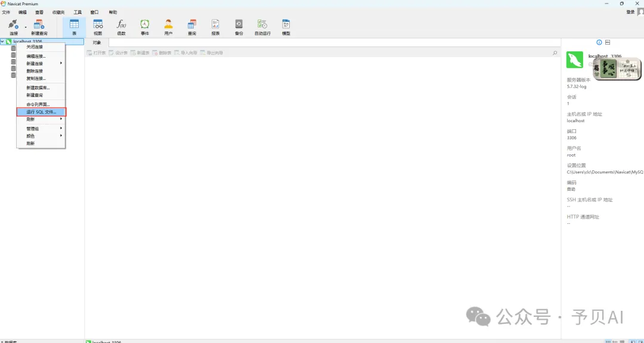The height and width of the screenshot is (343, 644).
Task: Click the 新建表 object toolbar button
Action: coord(140,53)
